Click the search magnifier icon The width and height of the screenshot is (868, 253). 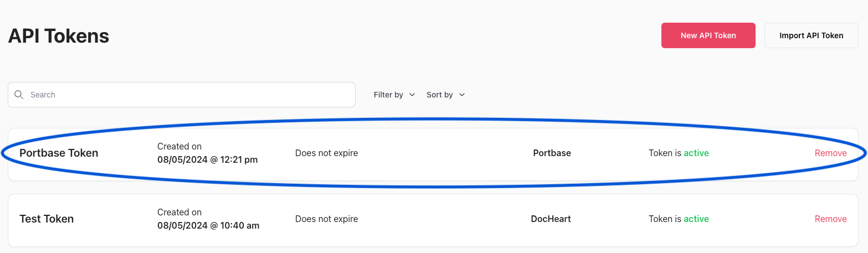click(19, 95)
